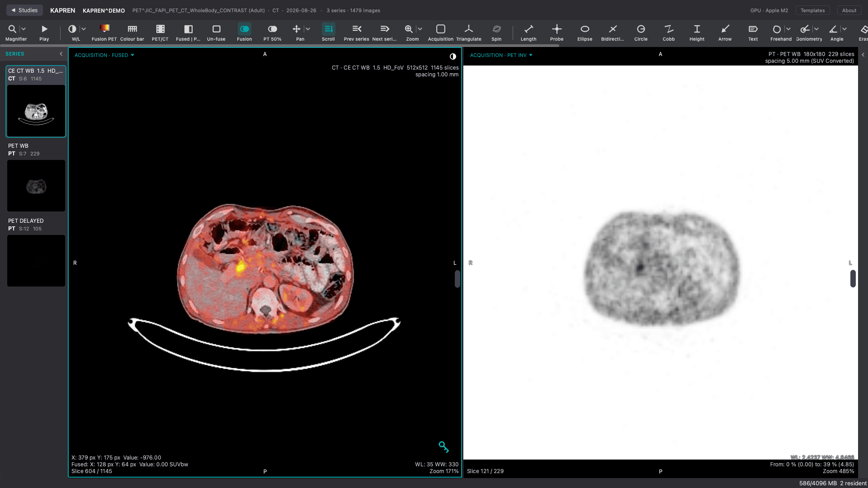Viewport: 868px width, 488px height.
Task: Click the Un-fuse tool
Action: coord(216,33)
